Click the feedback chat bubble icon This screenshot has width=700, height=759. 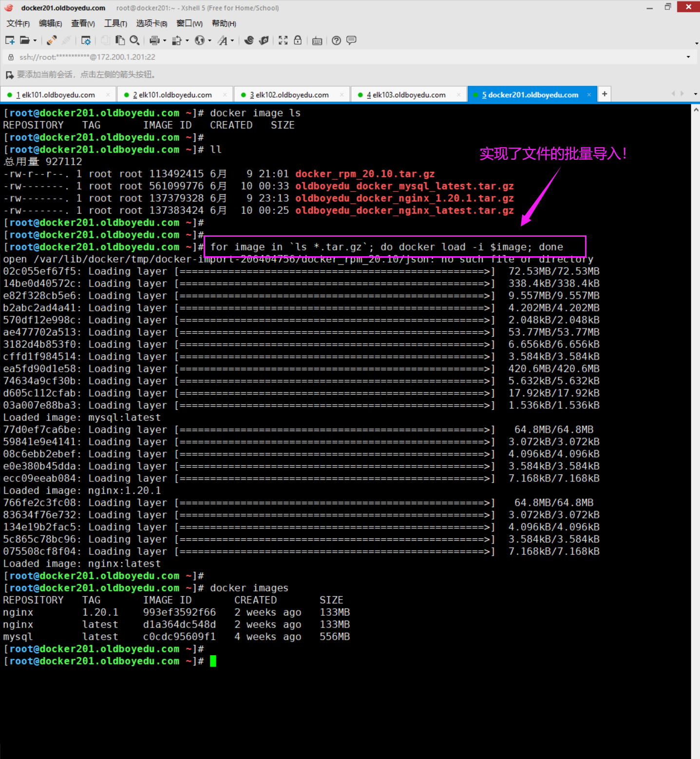351,40
